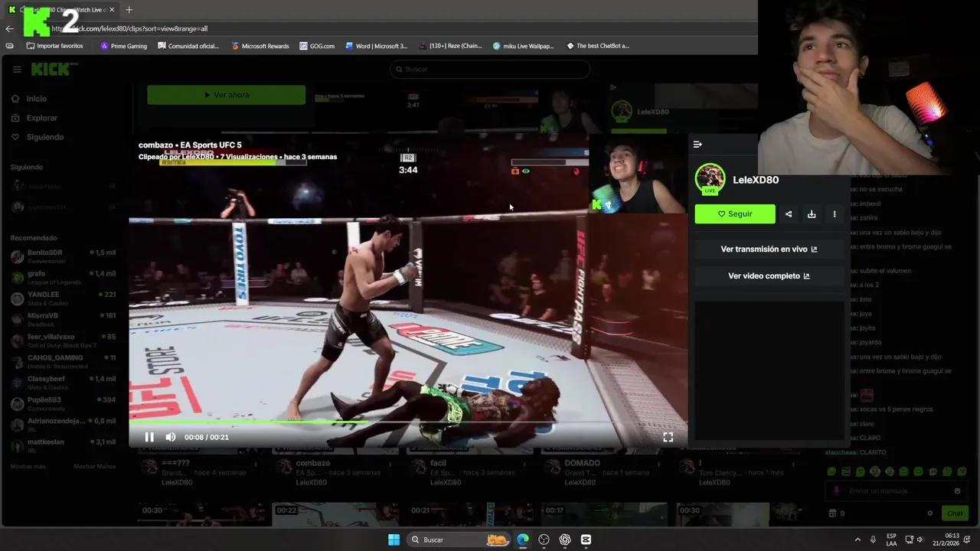Enter fullscreen mode for the clip
Screen dimensions: 980x551
668,437
